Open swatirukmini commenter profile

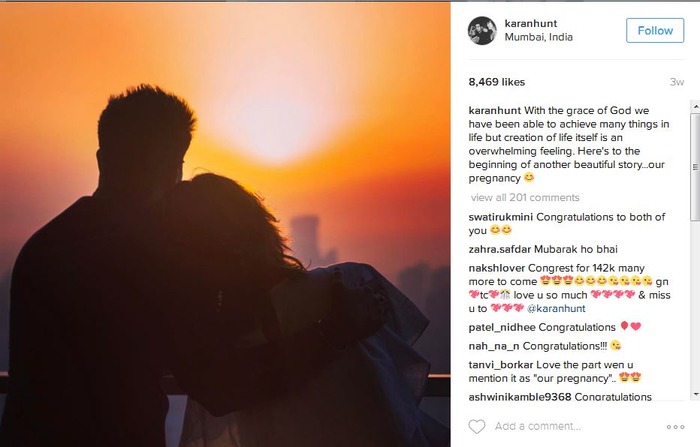click(500, 217)
